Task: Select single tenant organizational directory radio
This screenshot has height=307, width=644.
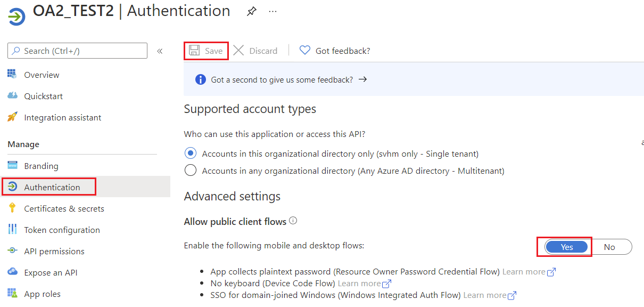Action: [x=190, y=153]
